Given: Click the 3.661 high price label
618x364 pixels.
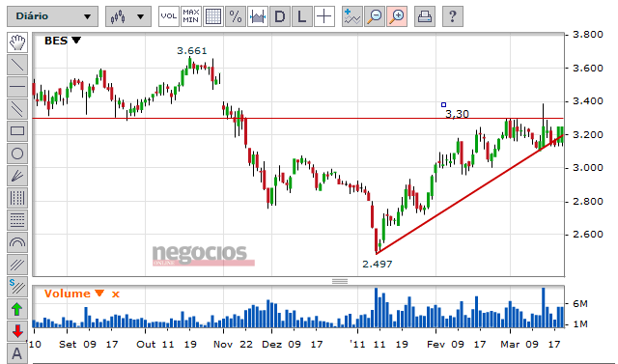Looking at the screenshot, I should click(x=191, y=51).
